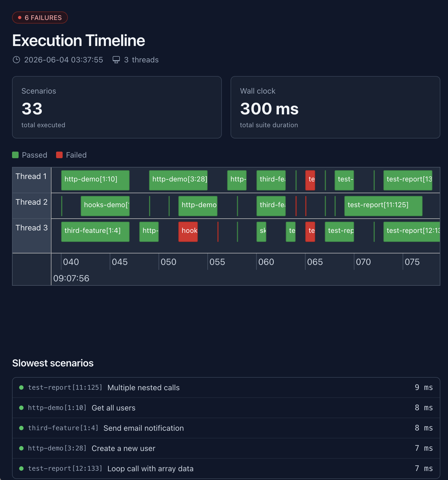This screenshot has height=480, width=448.
Task: Select the red hook bar on Thread 3
Action: (x=188, y=232)
